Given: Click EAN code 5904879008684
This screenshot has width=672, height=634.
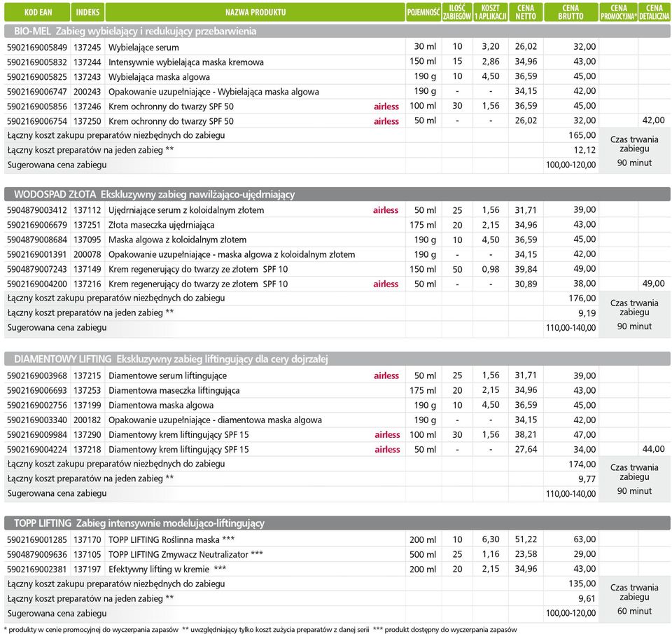Looking at the screenshot, I should [x=37, y=240].
